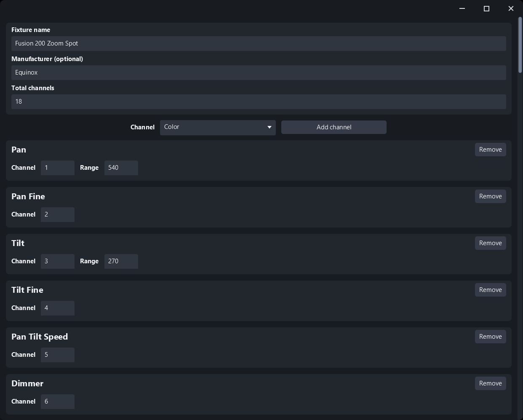523x420 pixels.
Task: Remove the Pan Tilt Speed channel
Action: (x=491, y=337)
